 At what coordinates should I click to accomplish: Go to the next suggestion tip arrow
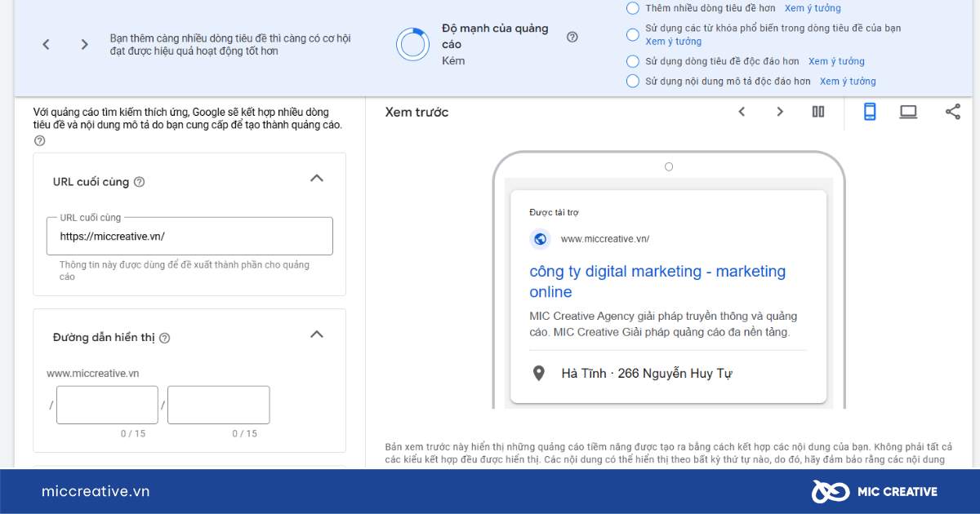click(x=84, y=45)
